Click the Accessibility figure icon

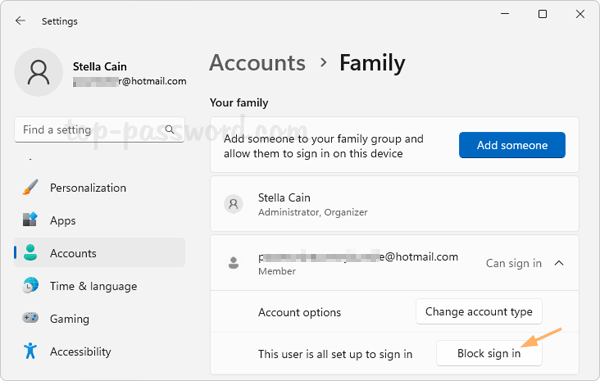(30, 351)
